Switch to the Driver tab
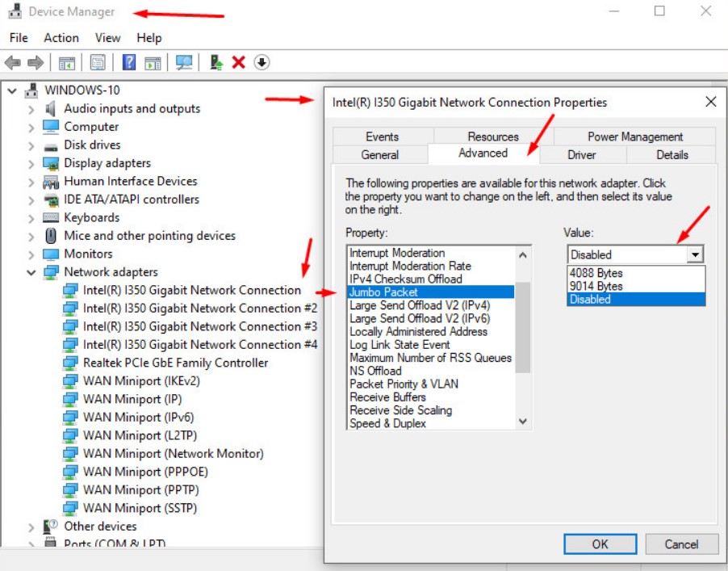Viewport: 728px width, 571px height. pos(581,155)
